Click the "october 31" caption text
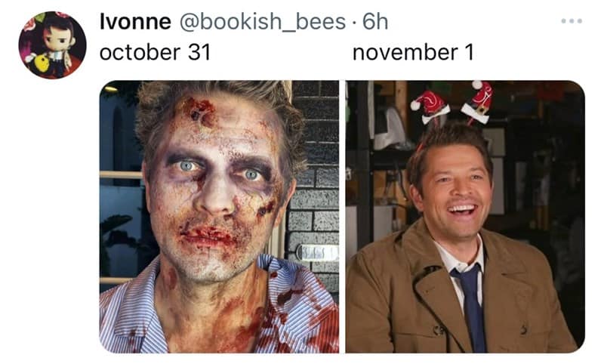Screen dimensions: 604x364 tap(155, 53)
